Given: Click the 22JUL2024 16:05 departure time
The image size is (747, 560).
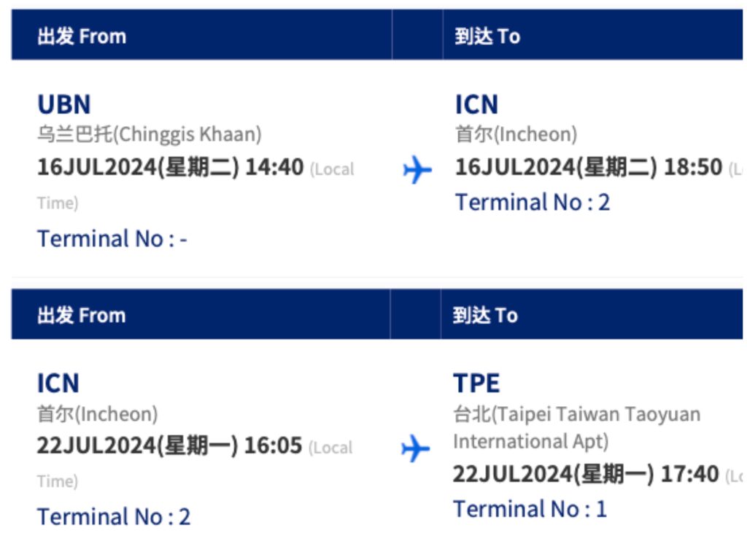Looking at the screenshot, I should pos(169,446).
